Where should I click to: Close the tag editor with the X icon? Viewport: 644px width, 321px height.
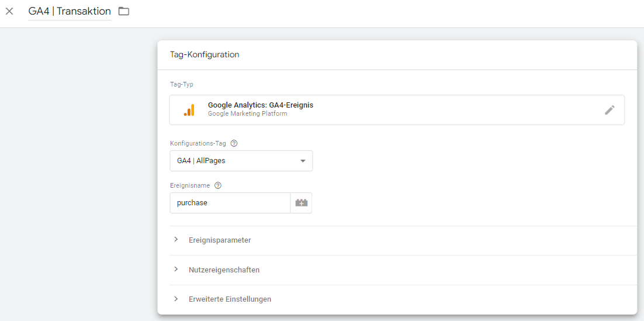9,11
